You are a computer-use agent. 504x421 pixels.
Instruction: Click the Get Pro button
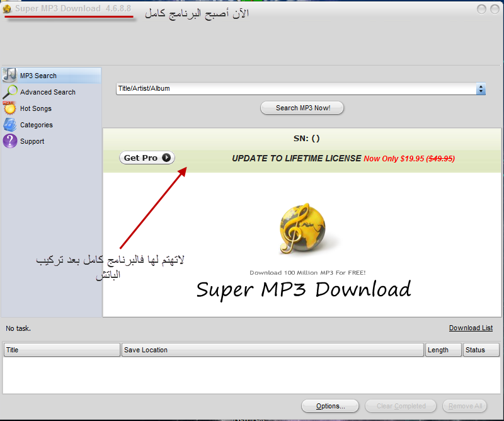tap(147, 158)
